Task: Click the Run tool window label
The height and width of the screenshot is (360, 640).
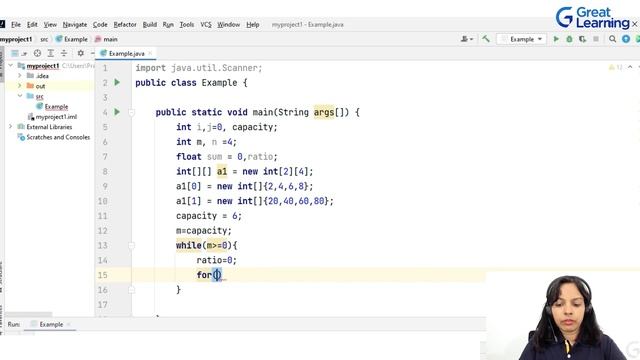Action: coord(13,324)
